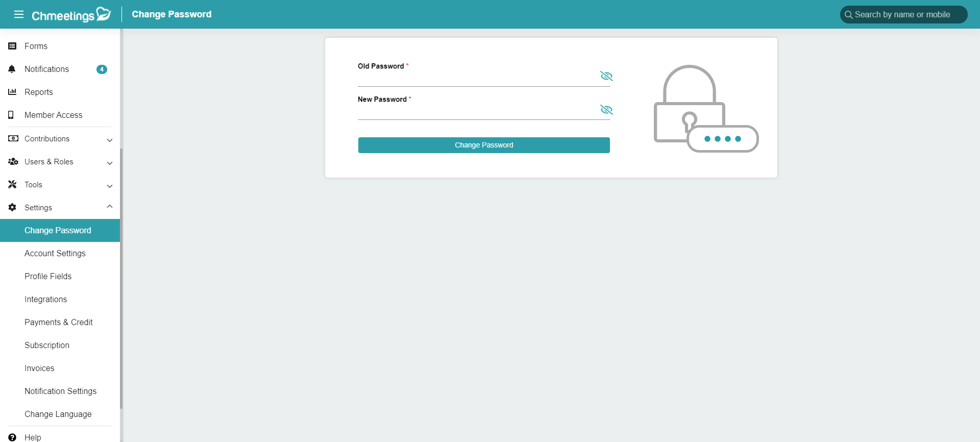Click the Help question mark icon

12,437
